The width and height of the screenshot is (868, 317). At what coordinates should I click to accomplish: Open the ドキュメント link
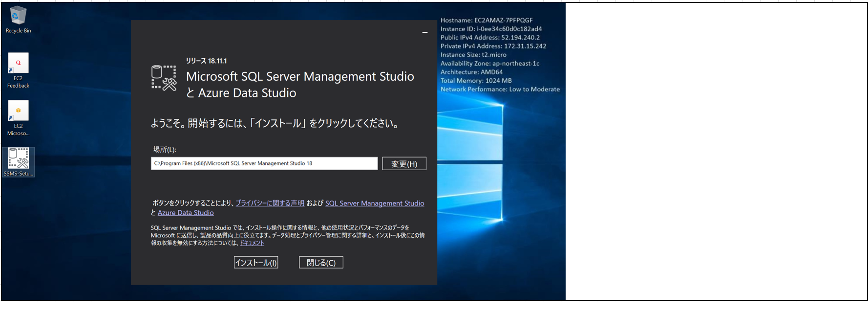tap(252, 243)
